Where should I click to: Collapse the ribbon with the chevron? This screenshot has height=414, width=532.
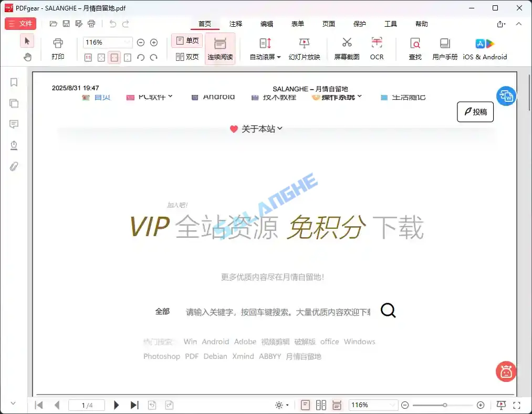pos(519,24)
